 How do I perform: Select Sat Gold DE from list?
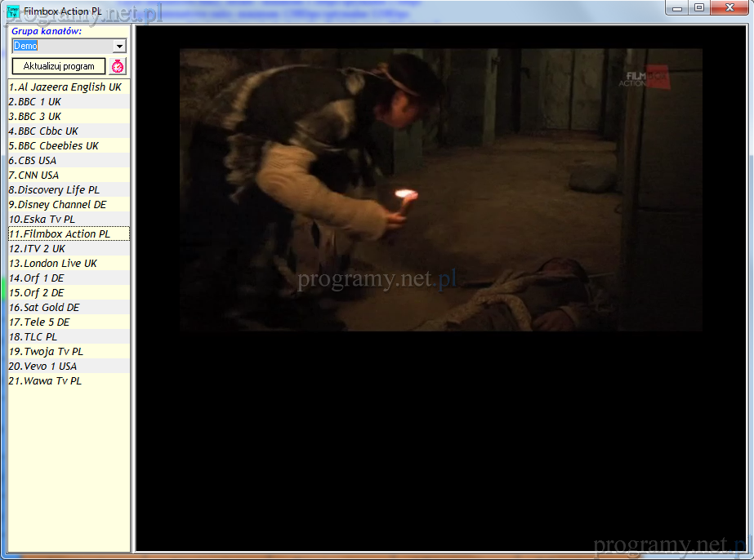(x=45, y=308)
